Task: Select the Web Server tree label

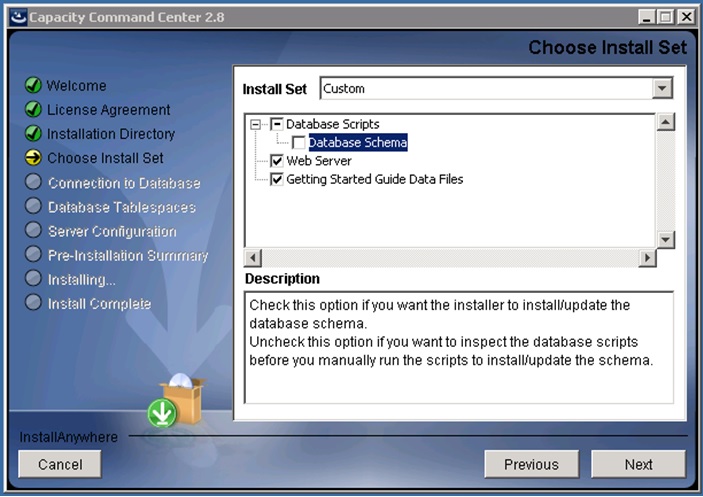Action: [x=319, y=161]
